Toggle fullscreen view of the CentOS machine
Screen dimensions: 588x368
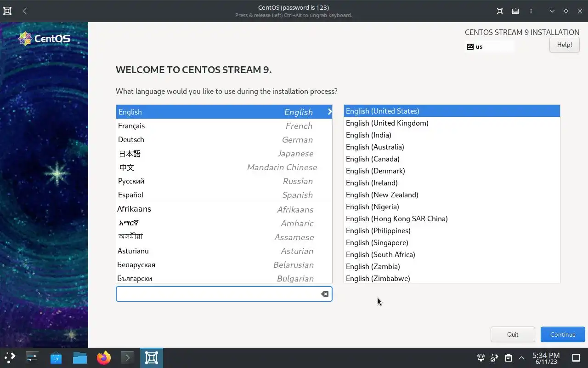pyautogui.click(x=500, y=11)
